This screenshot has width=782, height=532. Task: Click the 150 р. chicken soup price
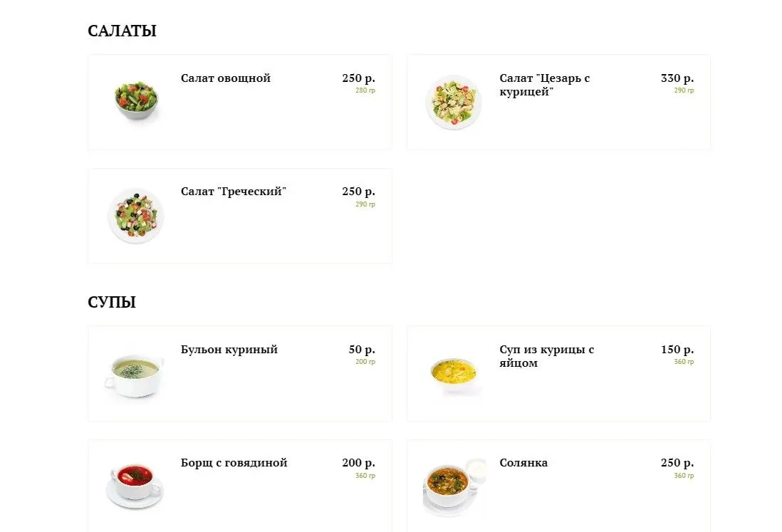coord(677,350)
